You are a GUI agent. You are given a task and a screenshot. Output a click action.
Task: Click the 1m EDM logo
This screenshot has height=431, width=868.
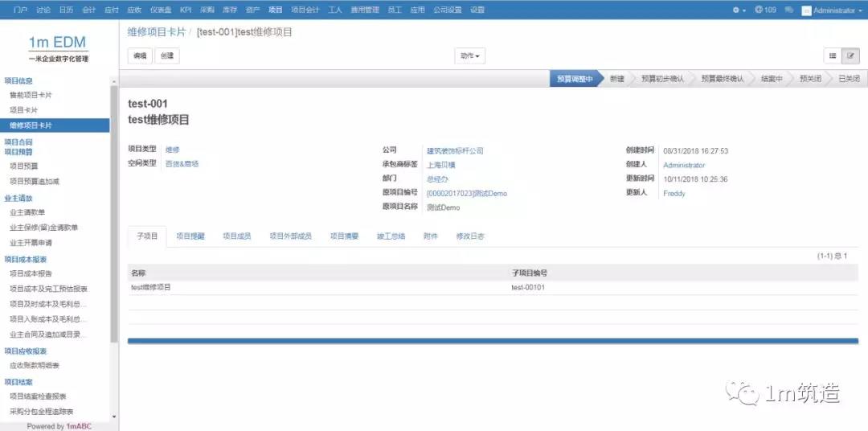pos(57,43)
